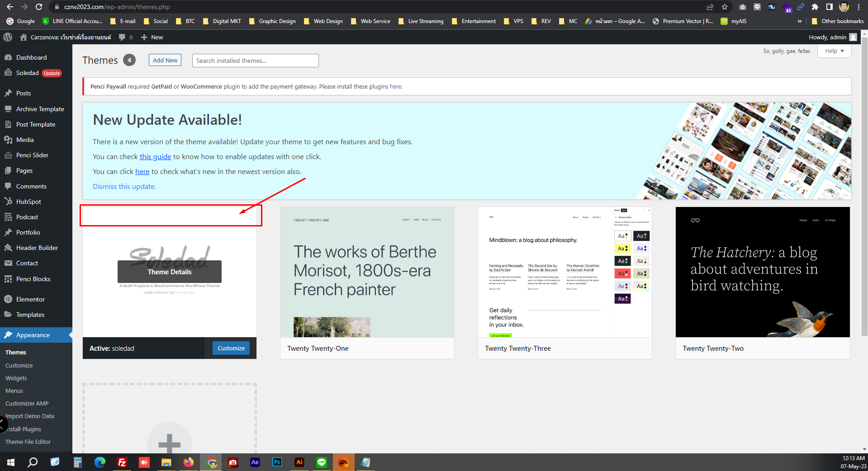Click the Update badge next to Soledad
Image resolution: width=868 pixels, height=471 pixels.
point(52,73)
